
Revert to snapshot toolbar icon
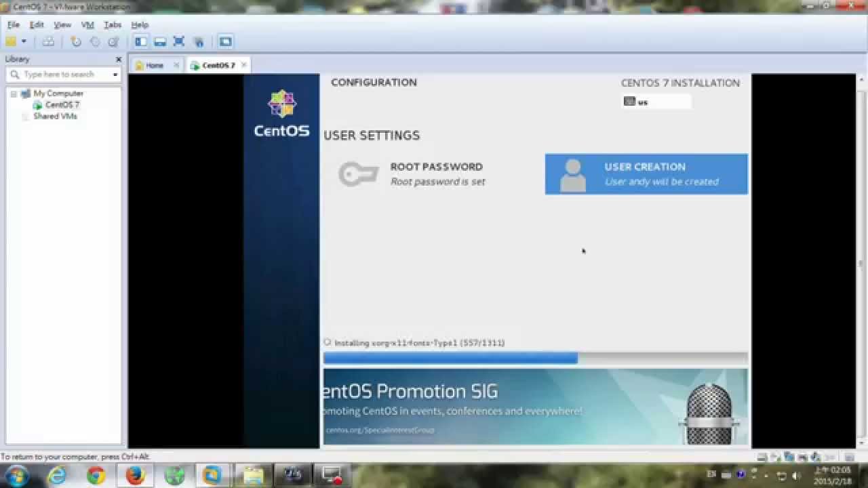point(95,41)
